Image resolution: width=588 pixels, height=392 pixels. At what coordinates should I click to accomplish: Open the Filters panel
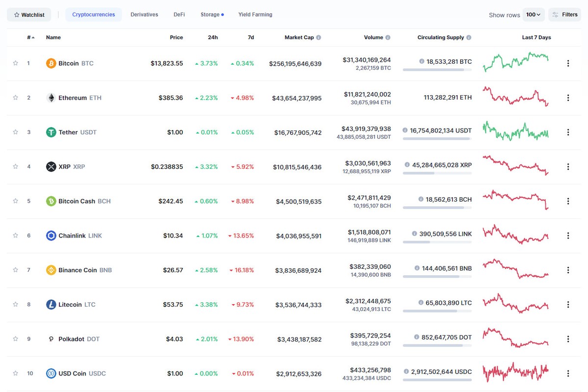point(564,14)
